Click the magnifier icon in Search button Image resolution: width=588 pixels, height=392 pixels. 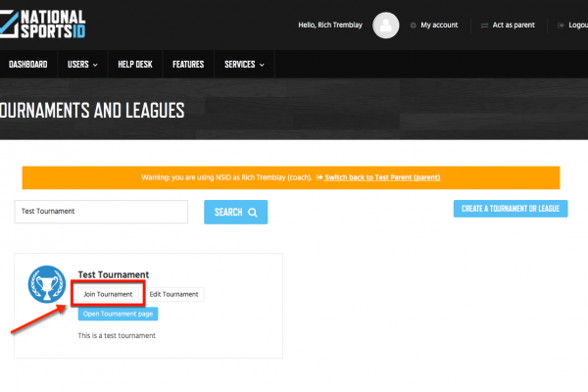[253, 213]
